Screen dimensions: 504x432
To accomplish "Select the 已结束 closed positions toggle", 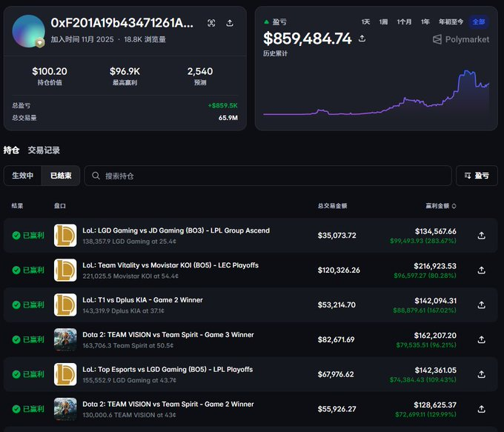I will coord(61,176).
